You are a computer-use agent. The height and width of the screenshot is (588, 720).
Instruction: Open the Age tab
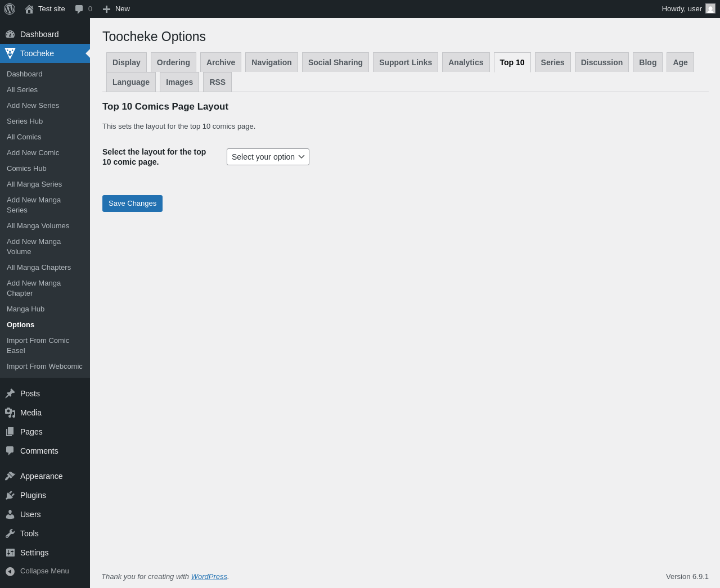[680, 62]
